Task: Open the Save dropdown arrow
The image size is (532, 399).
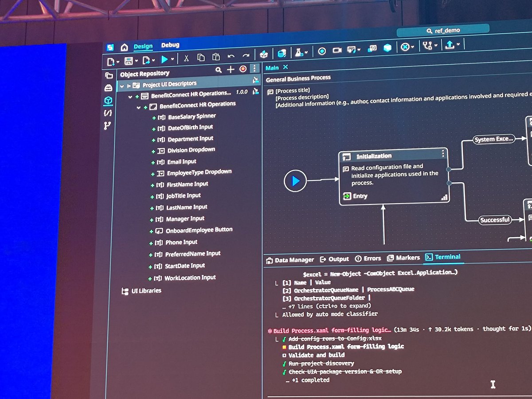Action: (136, 60)
